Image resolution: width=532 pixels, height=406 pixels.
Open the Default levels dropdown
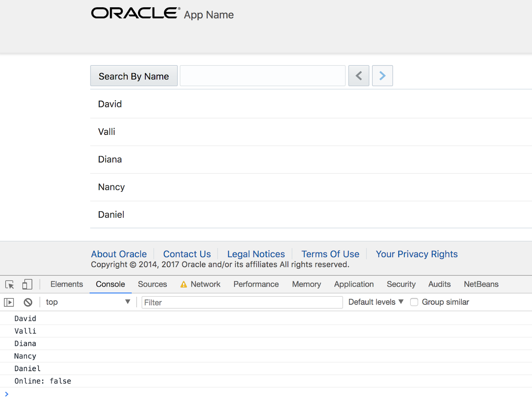pyautogui.click(x=375, y=302)
